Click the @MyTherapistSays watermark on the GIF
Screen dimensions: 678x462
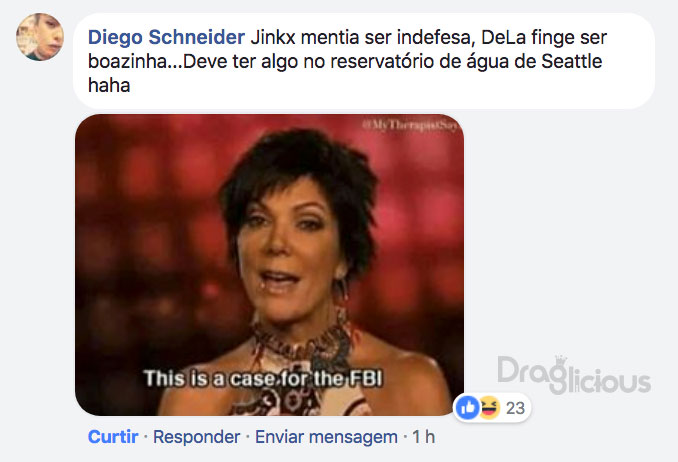point(411,125)
